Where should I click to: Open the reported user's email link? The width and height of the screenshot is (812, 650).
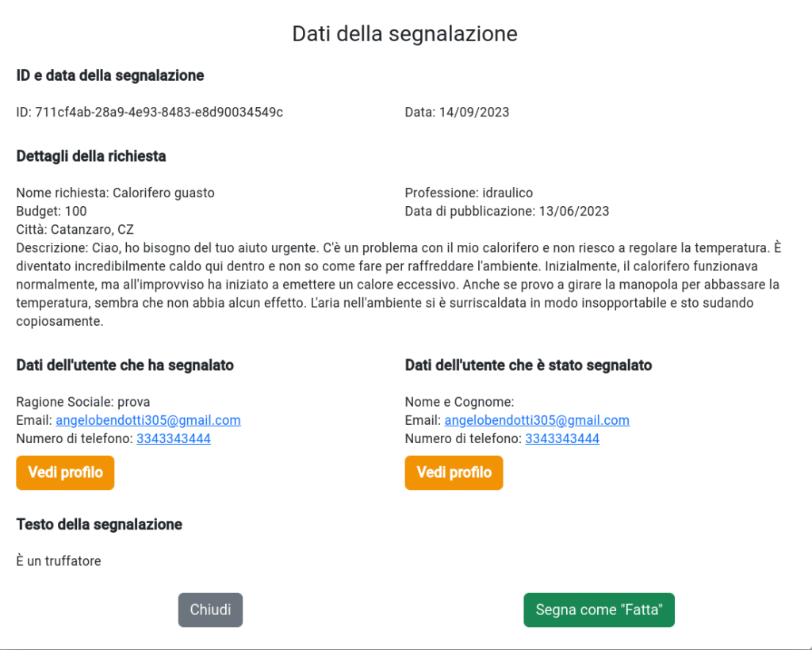click(537, 420)
